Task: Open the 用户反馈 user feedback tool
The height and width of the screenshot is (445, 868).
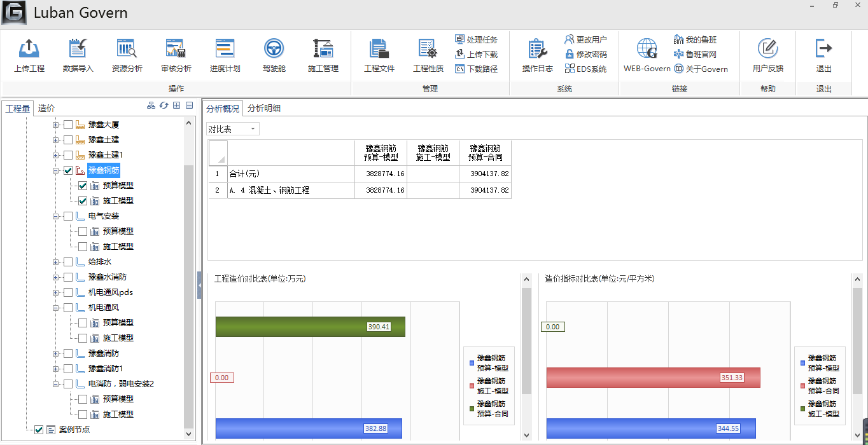Action: (x=768, y=55)
